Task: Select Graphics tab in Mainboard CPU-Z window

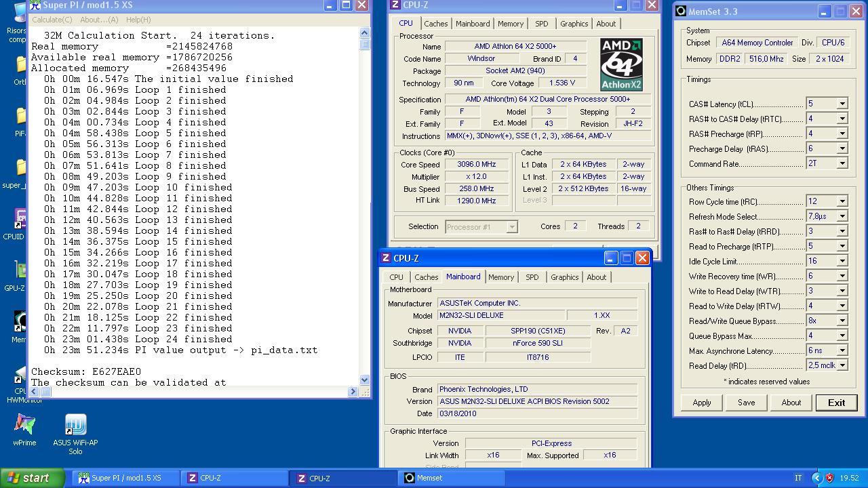Action: point(564,277)
